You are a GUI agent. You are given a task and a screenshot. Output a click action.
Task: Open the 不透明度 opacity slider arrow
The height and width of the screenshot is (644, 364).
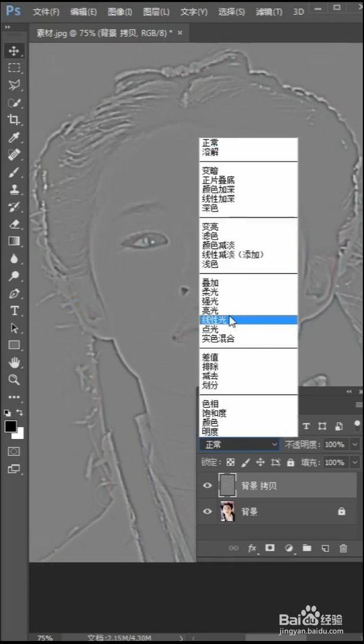point(354,444)
